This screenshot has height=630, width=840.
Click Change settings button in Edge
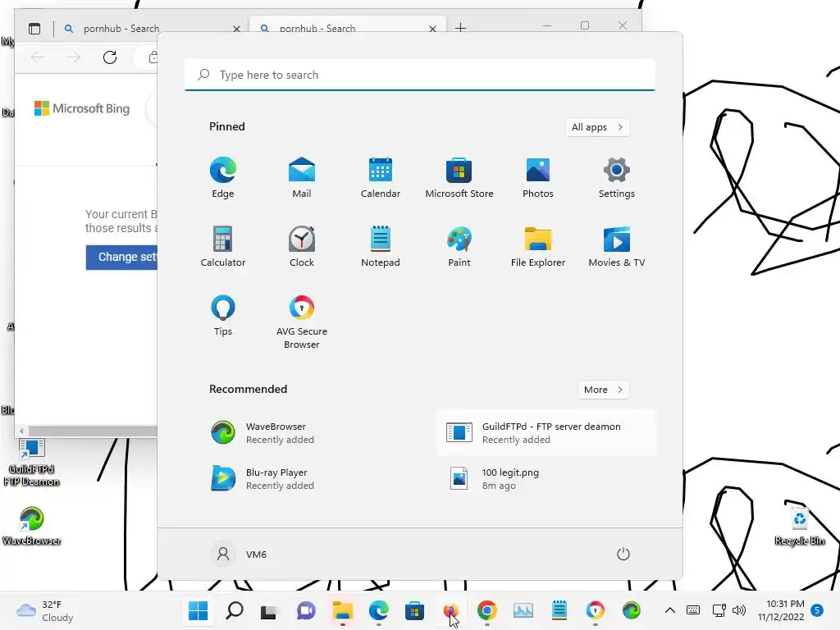pos(121,257)
